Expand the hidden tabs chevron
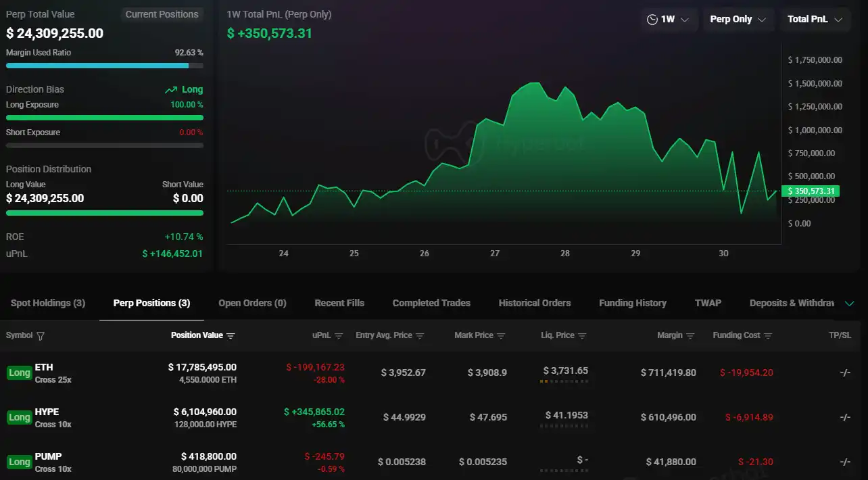 pos(850,304)
